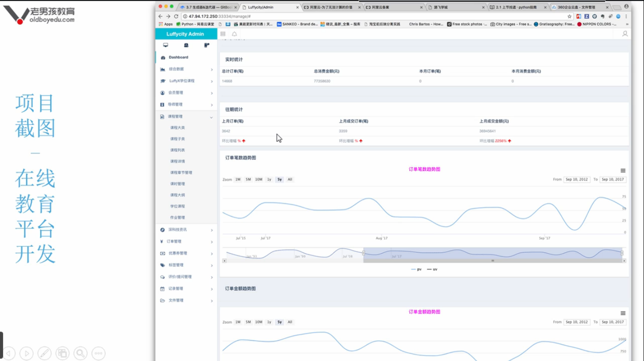The width and height of the screenshot is (644, 361).
Task: Bookmark page with the star icon
Action: 570,16
